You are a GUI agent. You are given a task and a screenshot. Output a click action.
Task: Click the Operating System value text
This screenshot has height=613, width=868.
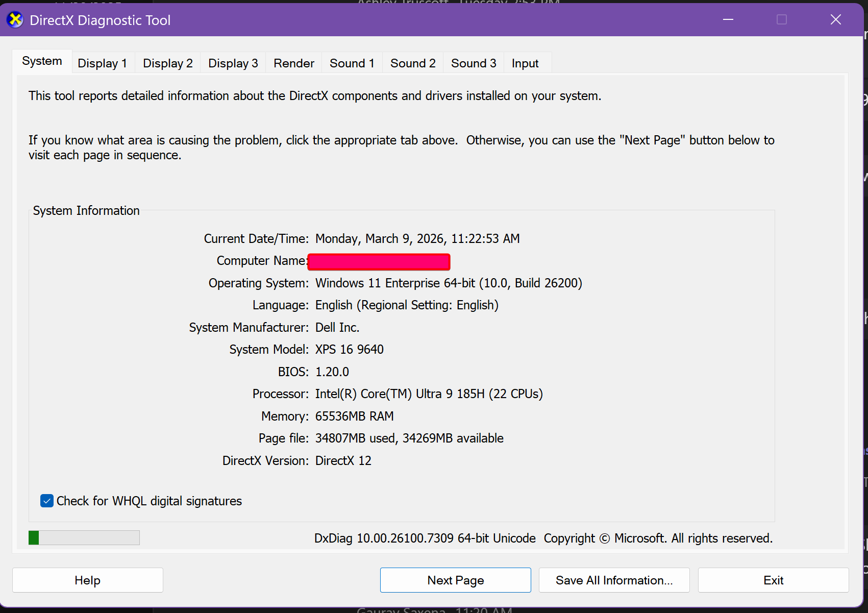coord(449,283)
